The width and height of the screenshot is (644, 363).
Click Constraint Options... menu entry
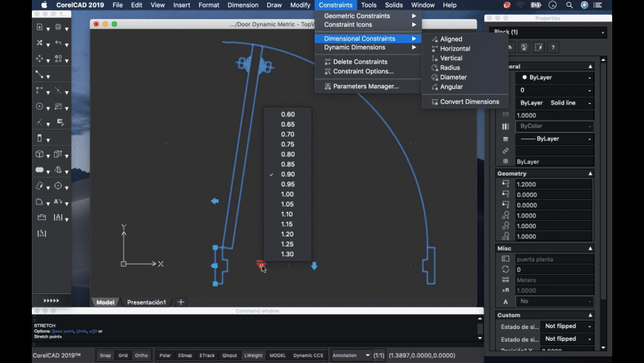pos(363,71)
